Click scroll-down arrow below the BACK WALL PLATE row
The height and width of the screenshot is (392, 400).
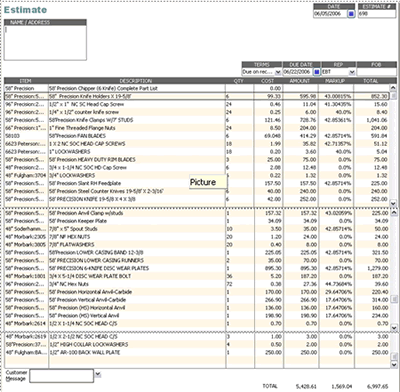[394, 364]
